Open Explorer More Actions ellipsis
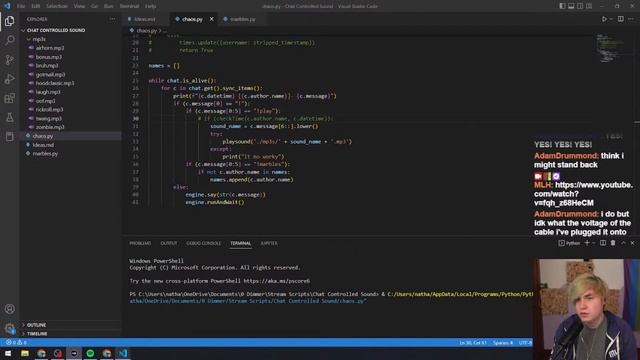The height and width of the screenshot is (360, 640). [112, 19]
